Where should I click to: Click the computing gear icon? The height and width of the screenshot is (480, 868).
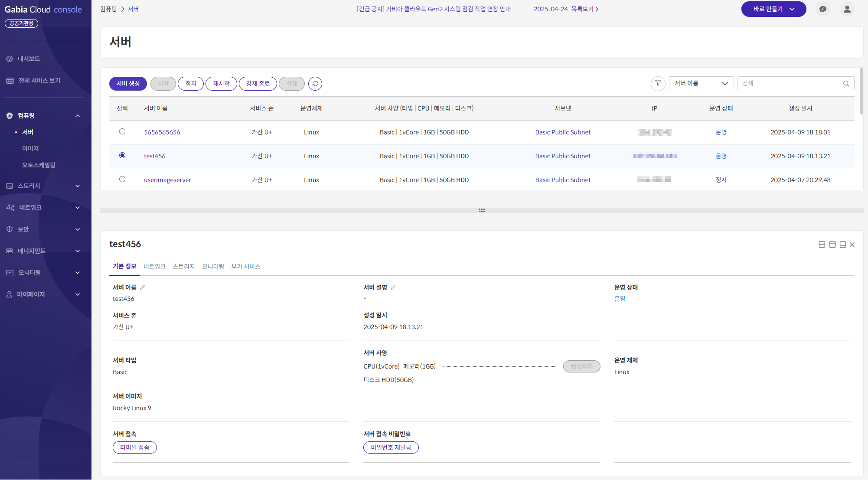coord(10,116)
